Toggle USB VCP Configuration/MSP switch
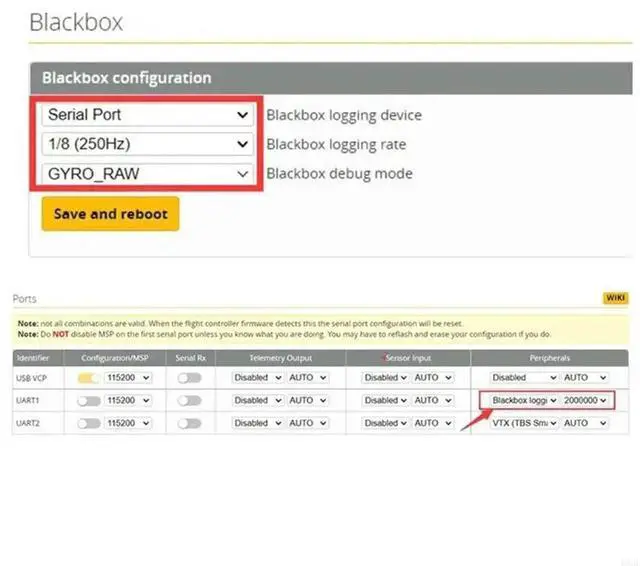Image resolution: width=640 pixels, height=566 pixels. pyautogui.click(x=90, y=377)
